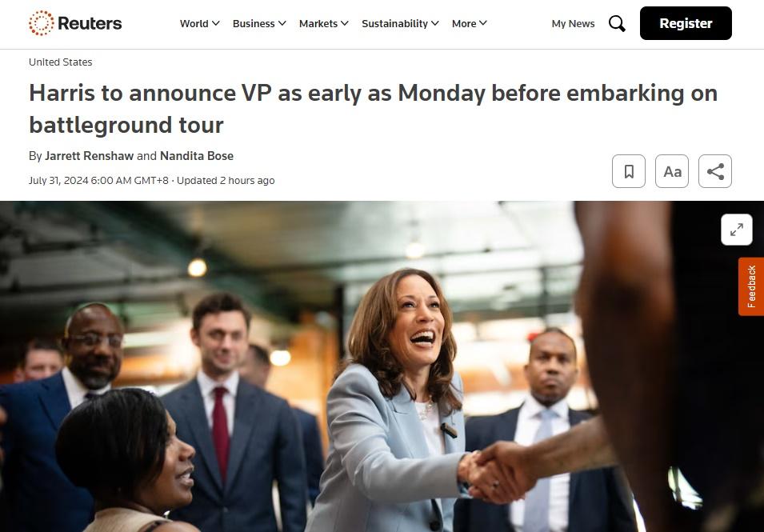Open author Jarrett Renshaw's profile
This screenshot has height=532, width=764.
[89, 156]
